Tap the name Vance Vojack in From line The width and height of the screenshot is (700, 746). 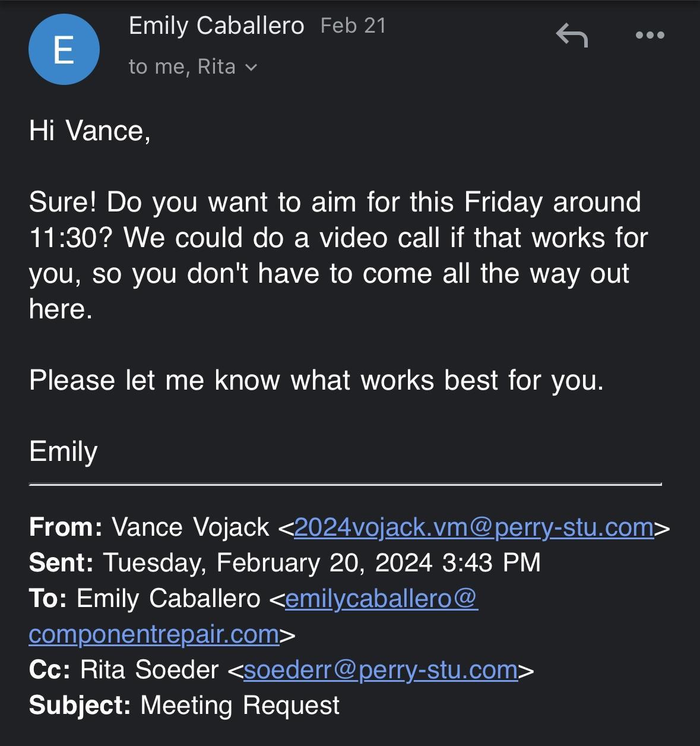coord(191,527)
